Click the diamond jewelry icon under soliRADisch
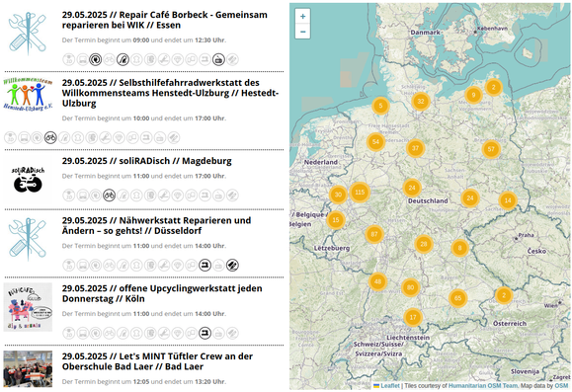This screenshot has width=572, height=392. [178, 196]
